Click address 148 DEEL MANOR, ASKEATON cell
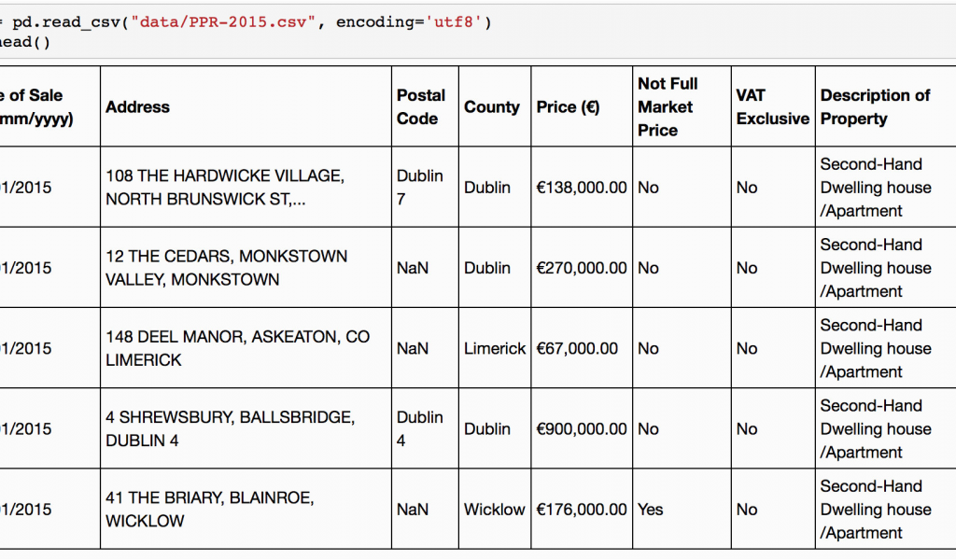The image size is (956, 560). pyautogui.click(x=246, y=348)
